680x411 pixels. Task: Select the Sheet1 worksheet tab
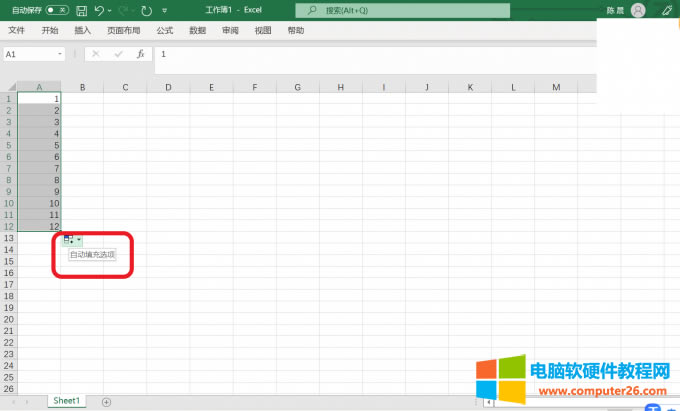point(66,401)
